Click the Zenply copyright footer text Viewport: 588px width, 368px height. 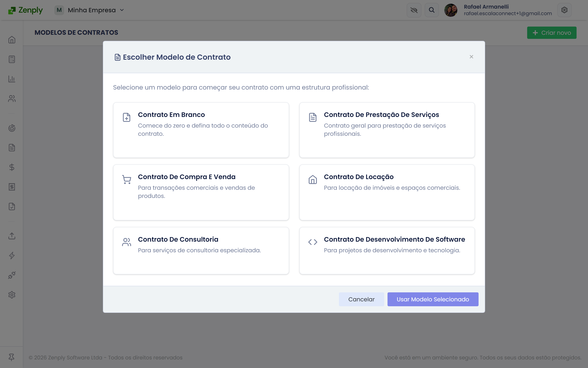point(106,357)
